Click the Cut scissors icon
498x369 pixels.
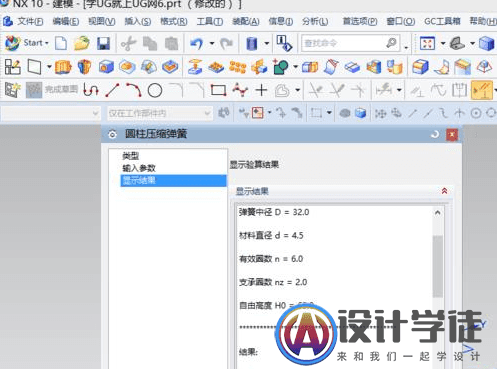click(129, 44)
